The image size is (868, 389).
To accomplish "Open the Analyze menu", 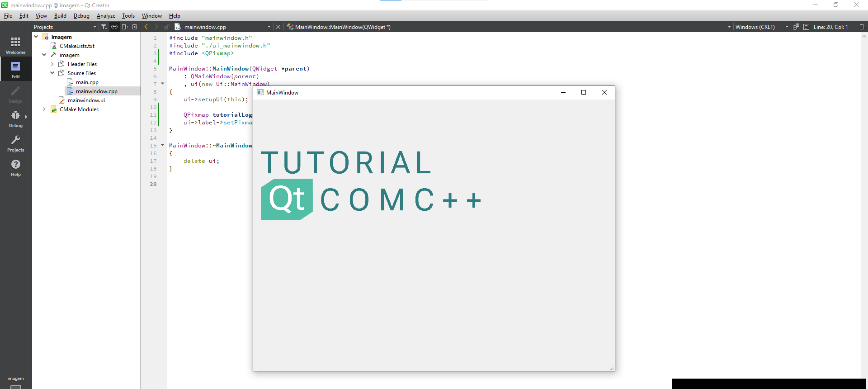I will coord(106,16).
